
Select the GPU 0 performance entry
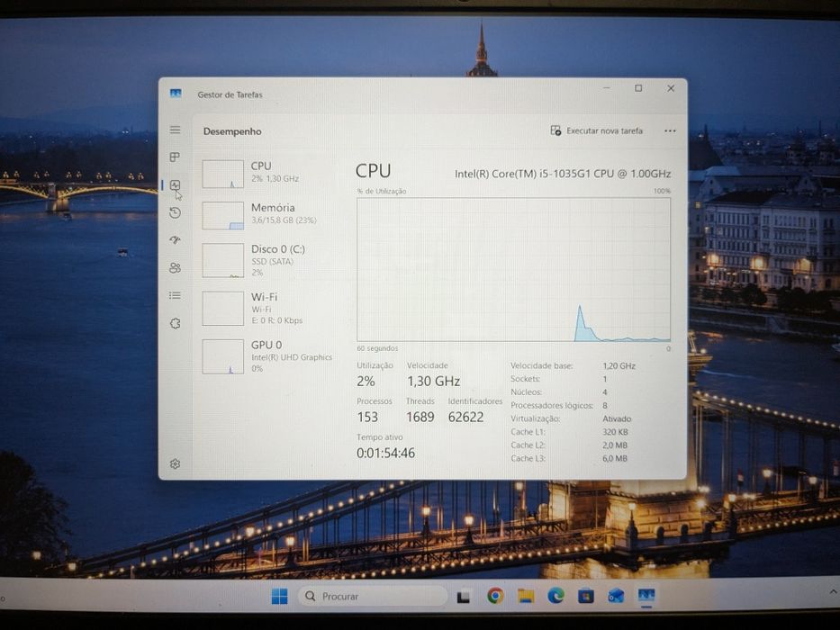[x=268, y=356]
